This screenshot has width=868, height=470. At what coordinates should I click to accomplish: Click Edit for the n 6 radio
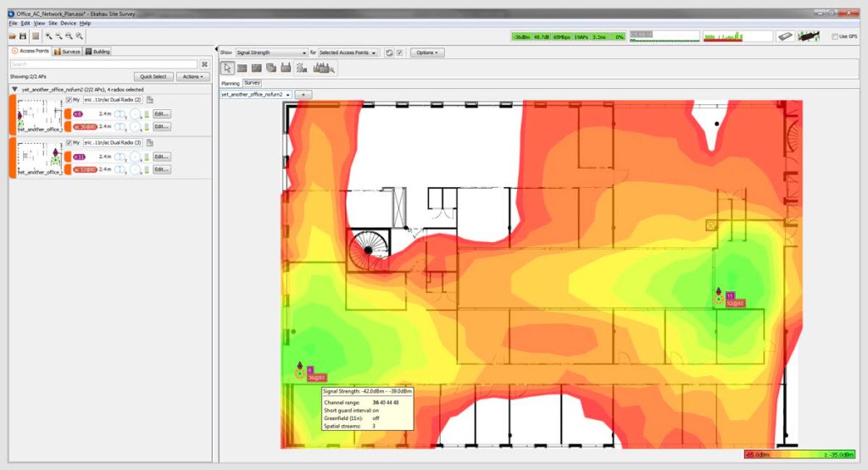pos(162,113)
